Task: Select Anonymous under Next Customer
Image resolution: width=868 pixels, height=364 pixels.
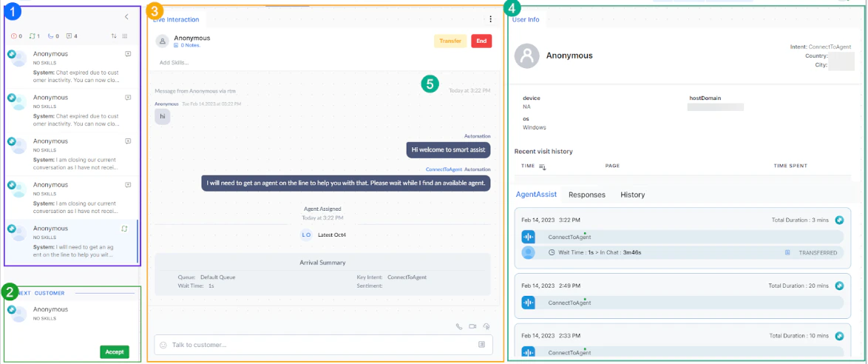Action: (50, 309)
